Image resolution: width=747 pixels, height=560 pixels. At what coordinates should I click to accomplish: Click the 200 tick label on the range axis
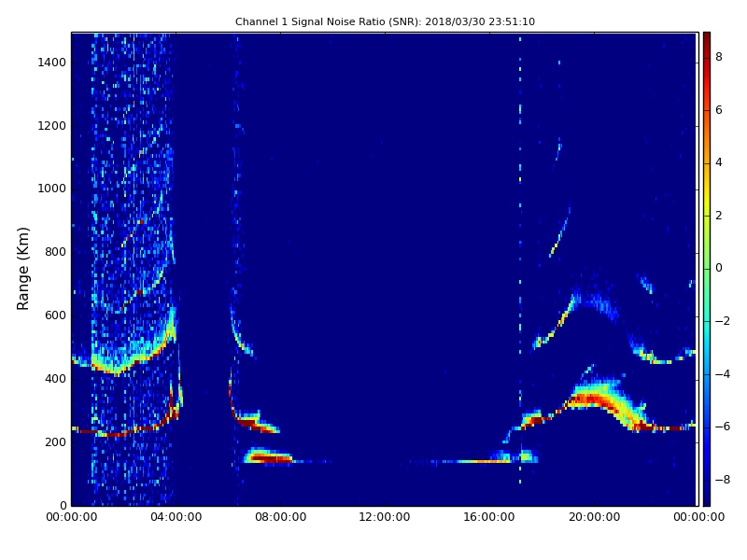pos(55,441)
